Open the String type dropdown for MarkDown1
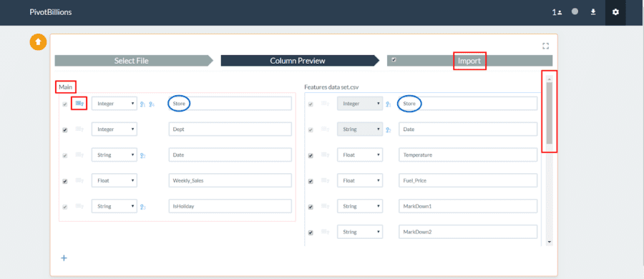 [360, 206]
